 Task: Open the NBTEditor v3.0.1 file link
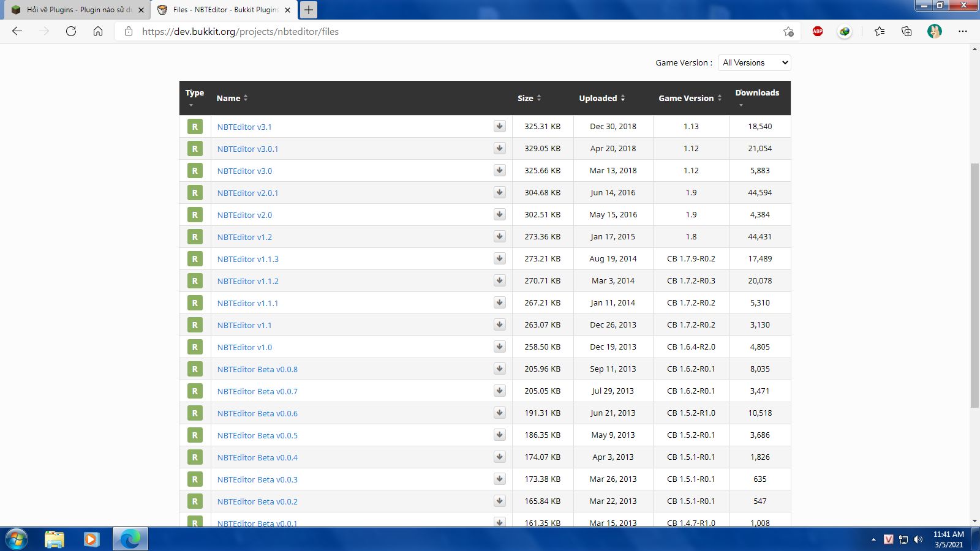coord(247,149)
